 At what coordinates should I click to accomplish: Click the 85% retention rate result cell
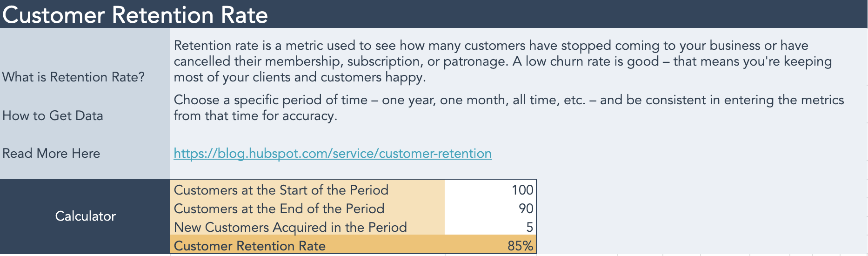click(490, 246)
